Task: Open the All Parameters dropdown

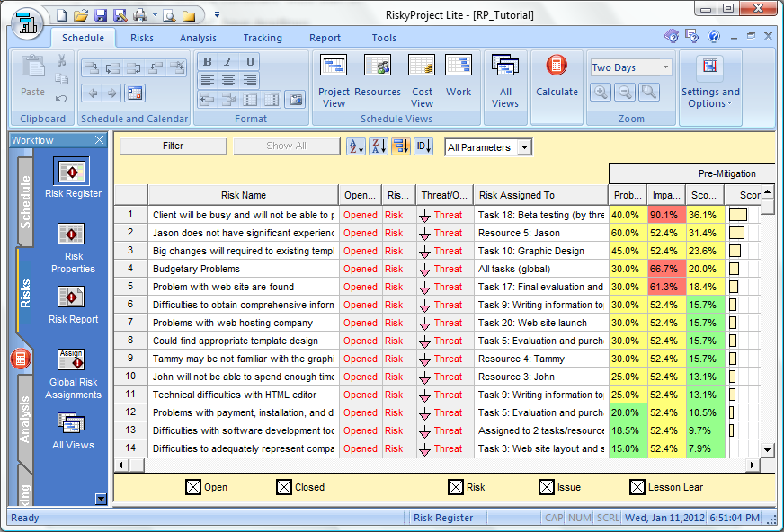Action: click(524, 147)
